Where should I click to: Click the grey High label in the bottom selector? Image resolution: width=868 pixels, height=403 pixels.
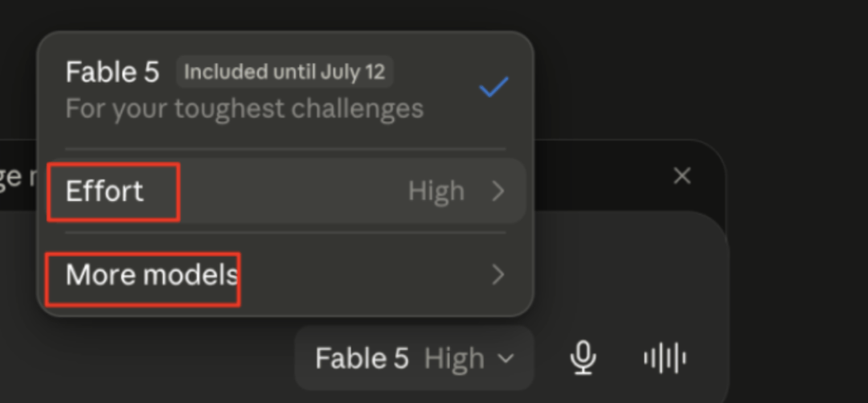tap(454, 359)
